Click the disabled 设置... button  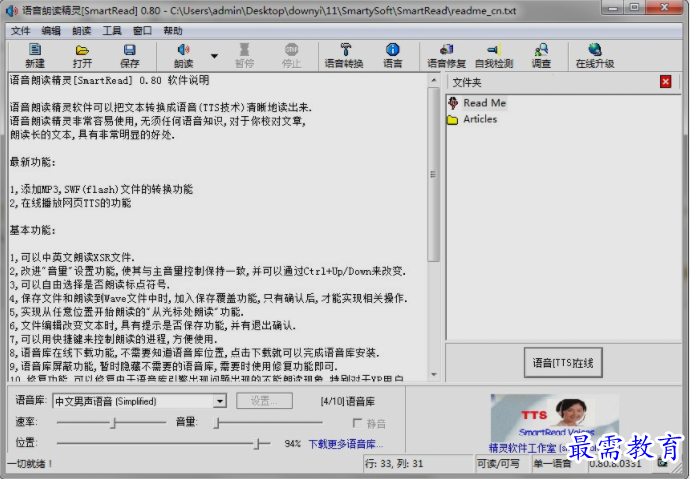point(264,401)
